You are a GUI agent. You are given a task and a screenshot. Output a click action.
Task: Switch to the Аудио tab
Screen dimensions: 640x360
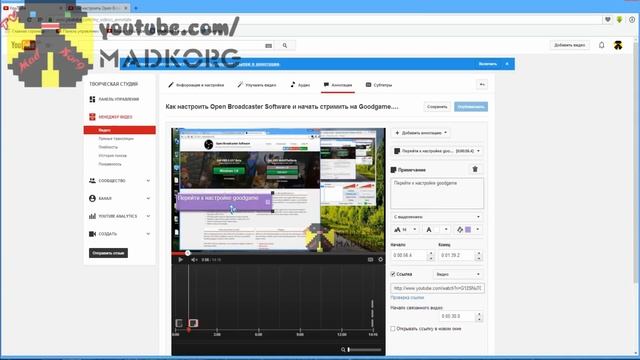click(300, 85)
